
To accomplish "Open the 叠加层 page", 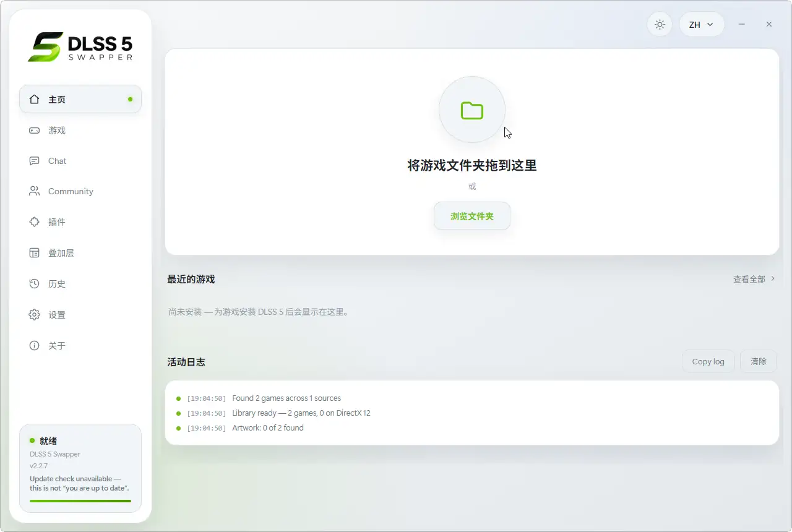I will (80, 253).
